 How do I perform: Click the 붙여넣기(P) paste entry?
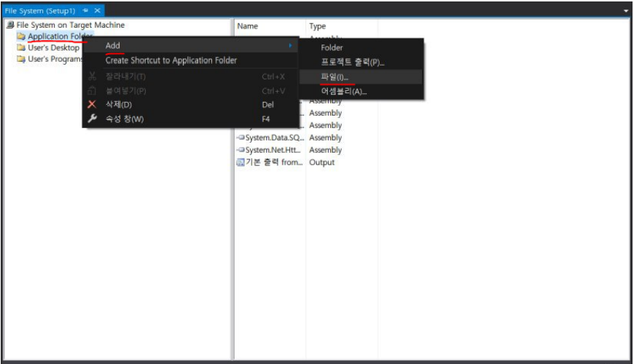(190, 91)
